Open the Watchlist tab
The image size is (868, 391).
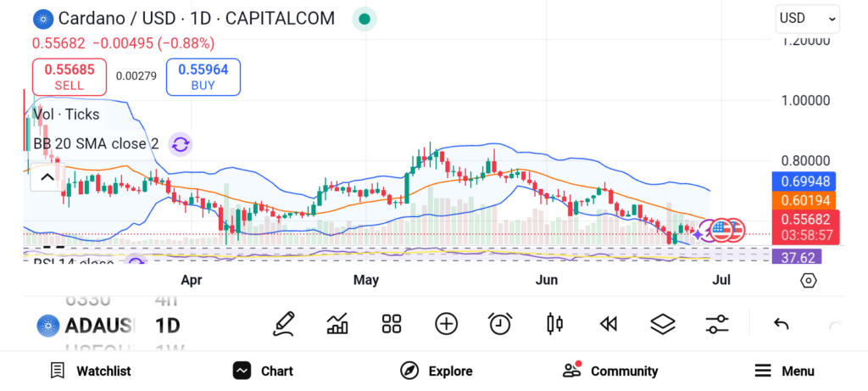pyautogui.click(x=91, y=371)
